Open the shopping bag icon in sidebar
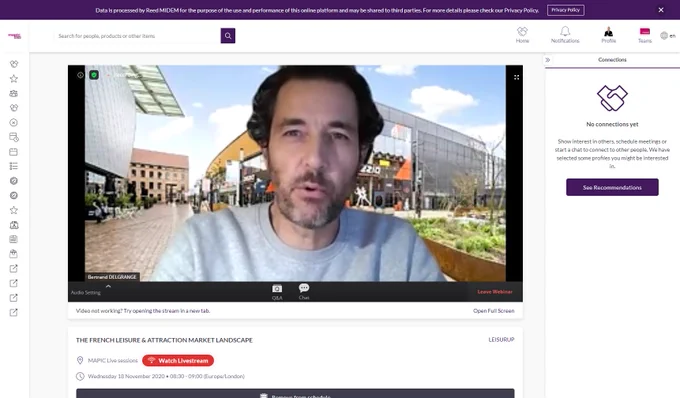This screenshot has height=398, width=680. (14, 254)
